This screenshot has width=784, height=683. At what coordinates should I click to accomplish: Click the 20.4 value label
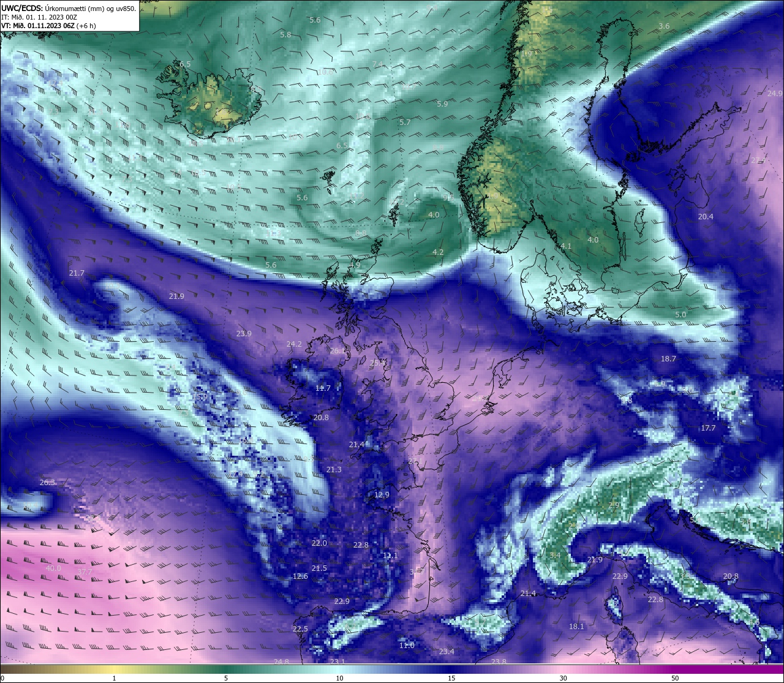coord(706,217)
